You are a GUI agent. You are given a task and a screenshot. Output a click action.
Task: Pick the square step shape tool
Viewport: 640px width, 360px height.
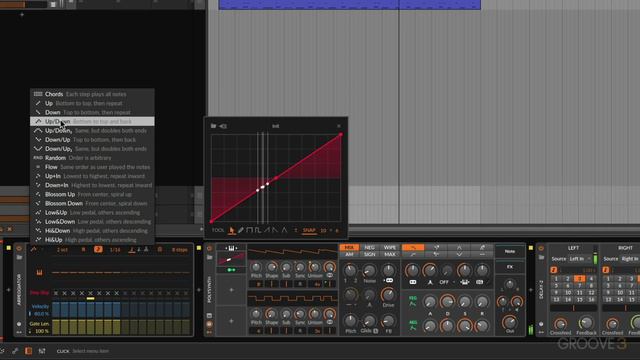coord(249,230)
